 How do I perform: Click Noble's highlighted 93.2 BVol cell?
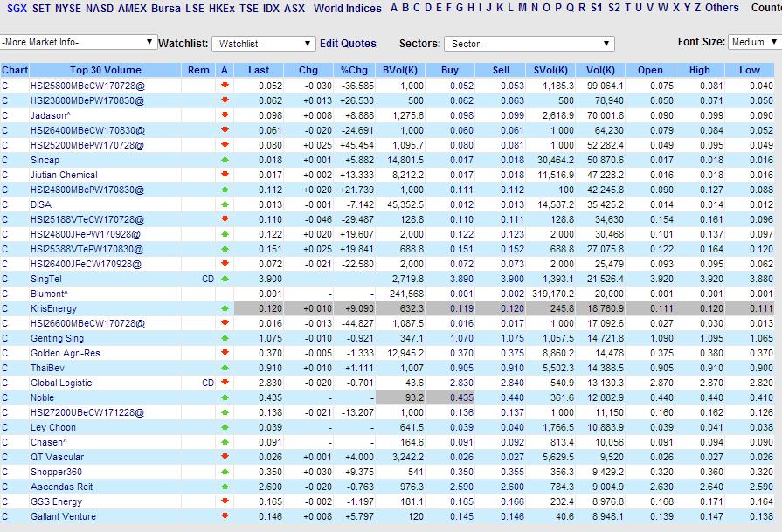coord(400,397)
